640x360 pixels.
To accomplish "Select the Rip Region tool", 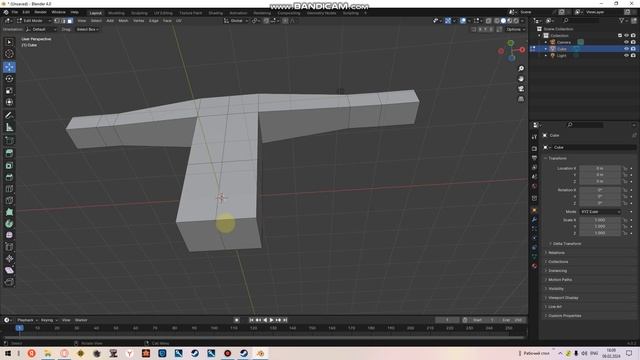I will click(x=9, y=282).
